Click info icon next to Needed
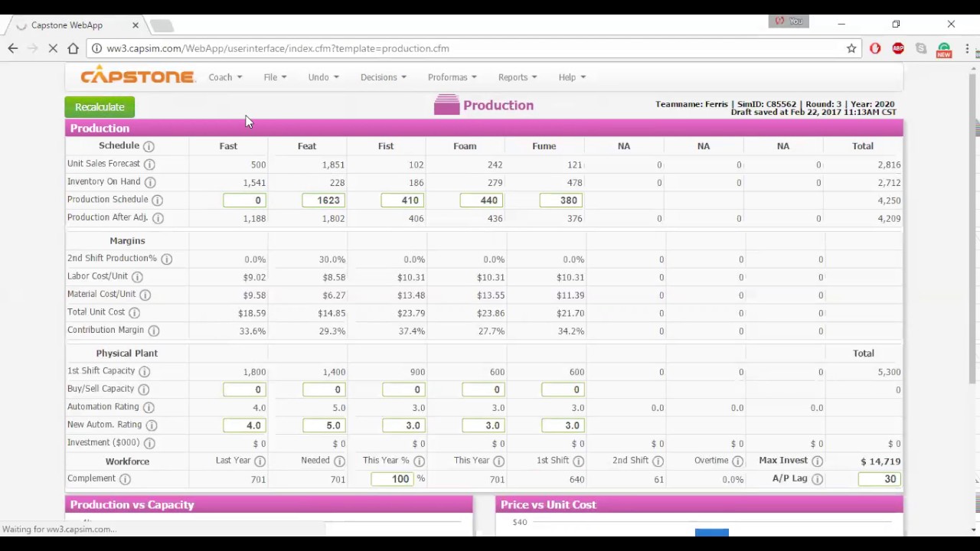The height and width of the screenshot is (551, 980). (x=339, y=461)
